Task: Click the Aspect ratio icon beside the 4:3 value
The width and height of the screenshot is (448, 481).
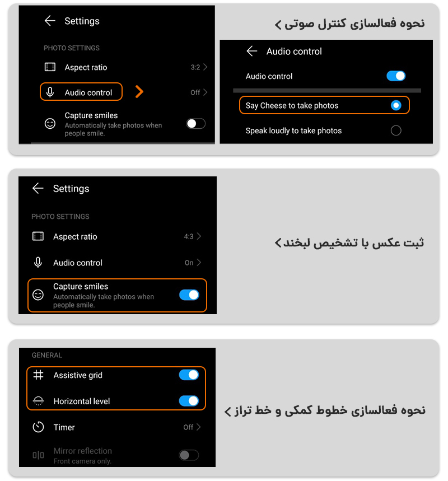Action: 38,236
